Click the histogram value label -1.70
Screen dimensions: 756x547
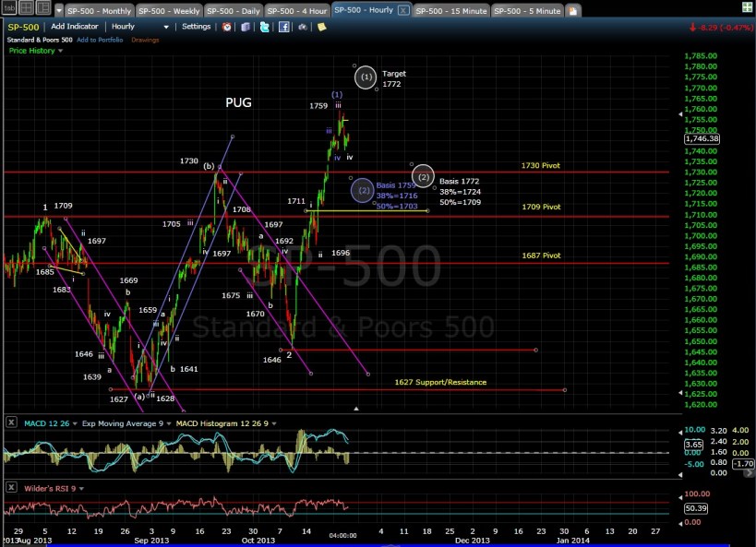point(743,464)
